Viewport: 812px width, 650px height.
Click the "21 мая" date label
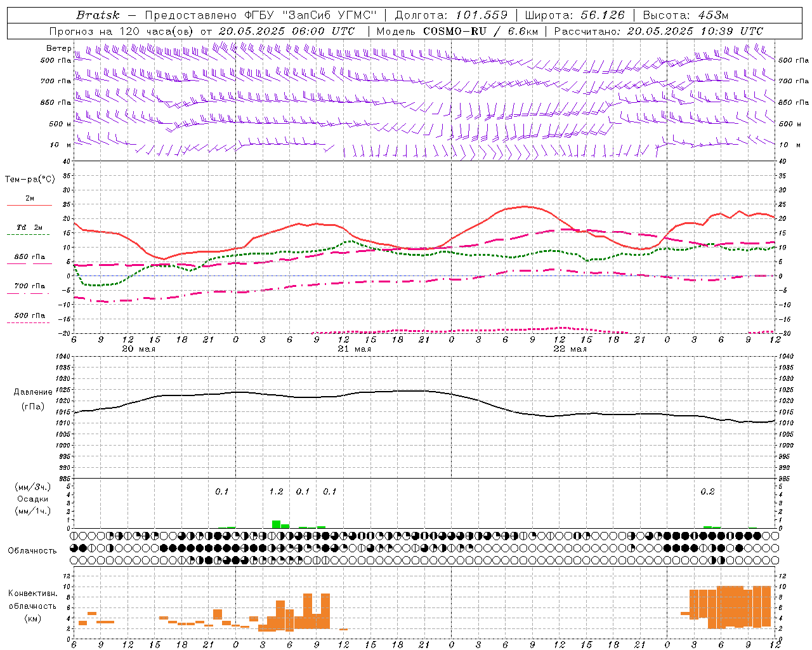click(354, 349)
